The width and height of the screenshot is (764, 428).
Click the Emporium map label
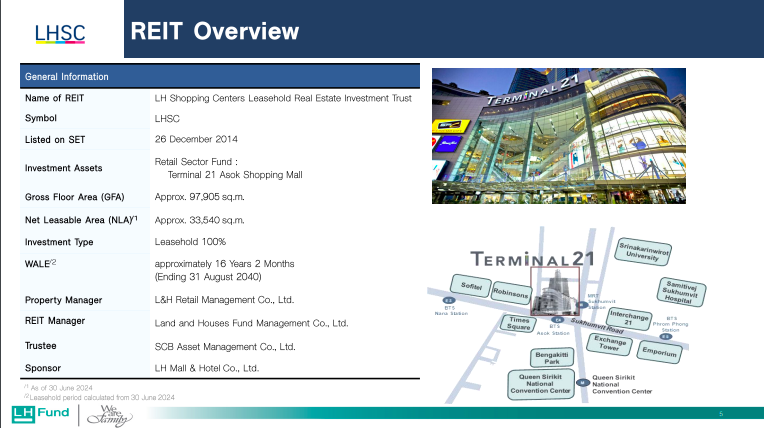[x=659, y=351]
